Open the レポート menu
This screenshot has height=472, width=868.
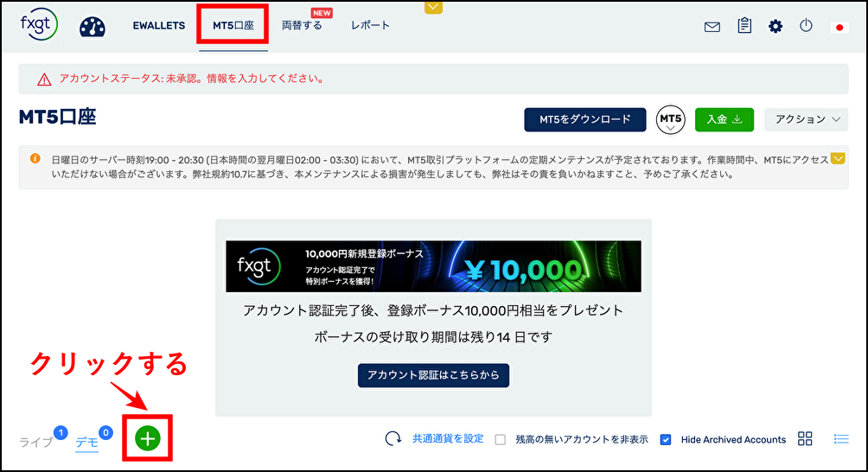[x=370, y=25]
